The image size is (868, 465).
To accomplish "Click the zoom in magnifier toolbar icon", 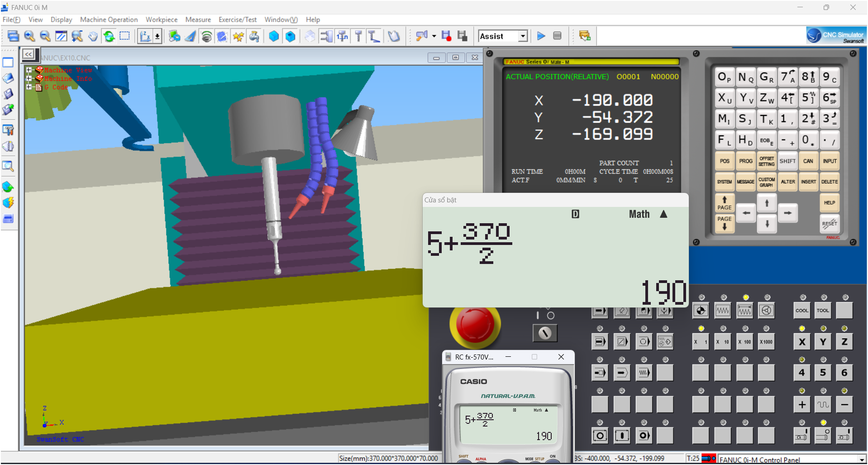I will click(x=29, y=36).
